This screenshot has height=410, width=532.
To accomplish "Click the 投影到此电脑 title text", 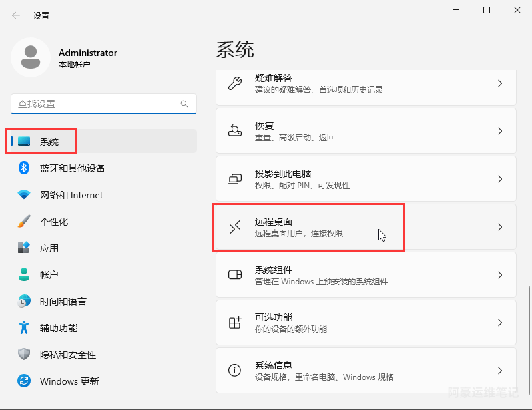I will [x=283, y=174].
